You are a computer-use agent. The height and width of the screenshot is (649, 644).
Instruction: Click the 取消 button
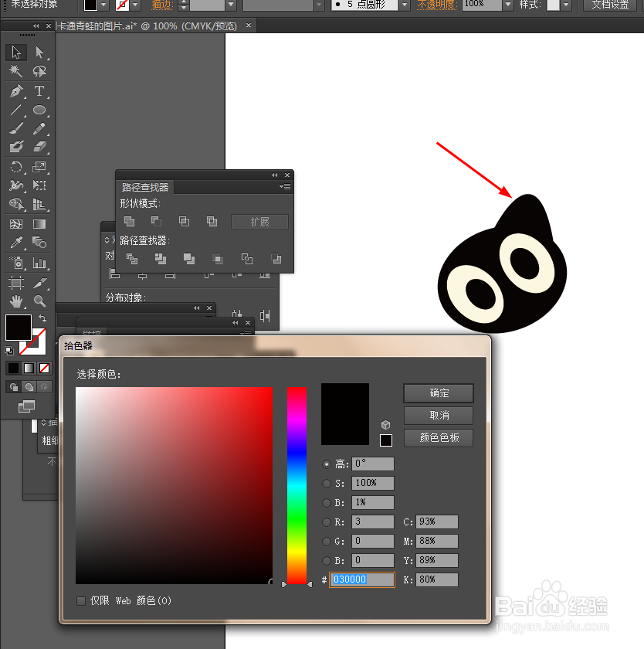(439, 416)
